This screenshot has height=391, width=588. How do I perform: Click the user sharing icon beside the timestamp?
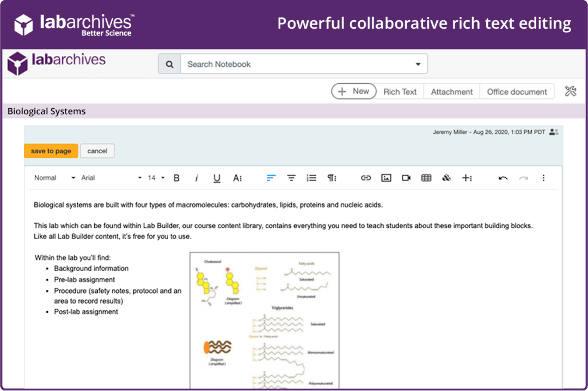click(554, 132)
